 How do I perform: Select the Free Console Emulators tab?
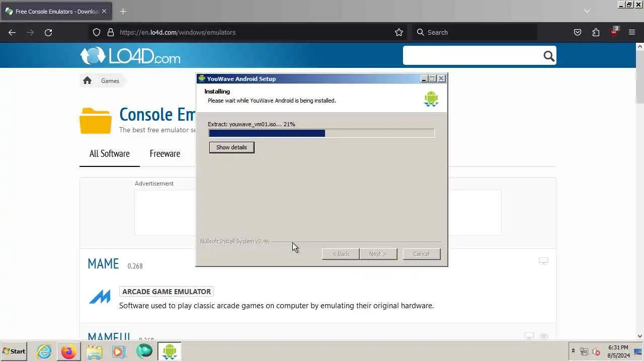55,11
